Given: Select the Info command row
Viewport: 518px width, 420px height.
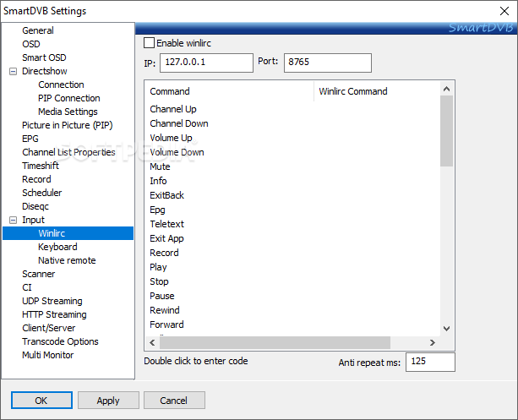Looking at the screenshot, I should [x=158, y=181].
